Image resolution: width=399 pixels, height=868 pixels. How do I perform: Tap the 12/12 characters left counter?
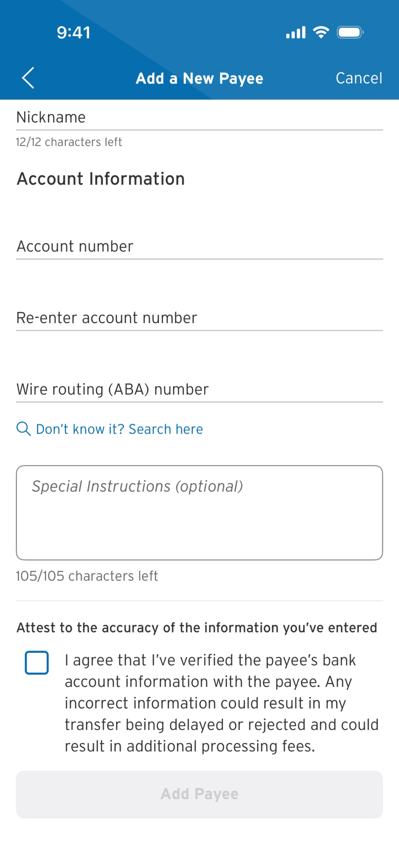click(69, 142)
